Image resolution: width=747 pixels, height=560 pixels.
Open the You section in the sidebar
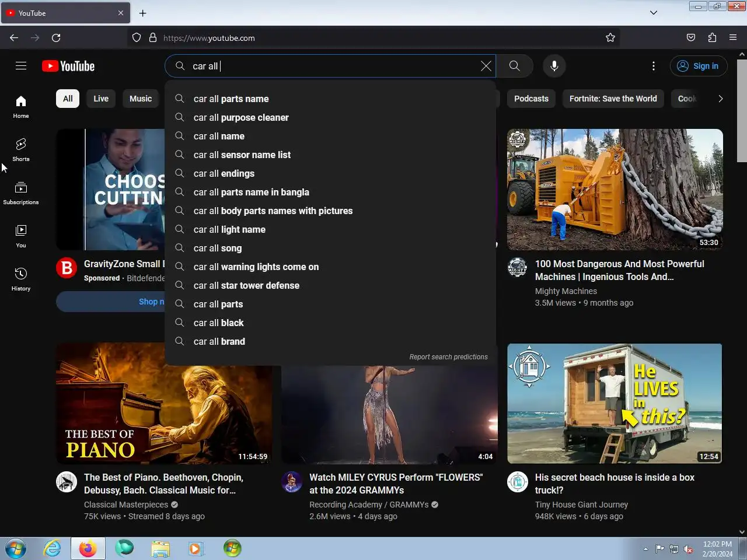coord(21,236)
